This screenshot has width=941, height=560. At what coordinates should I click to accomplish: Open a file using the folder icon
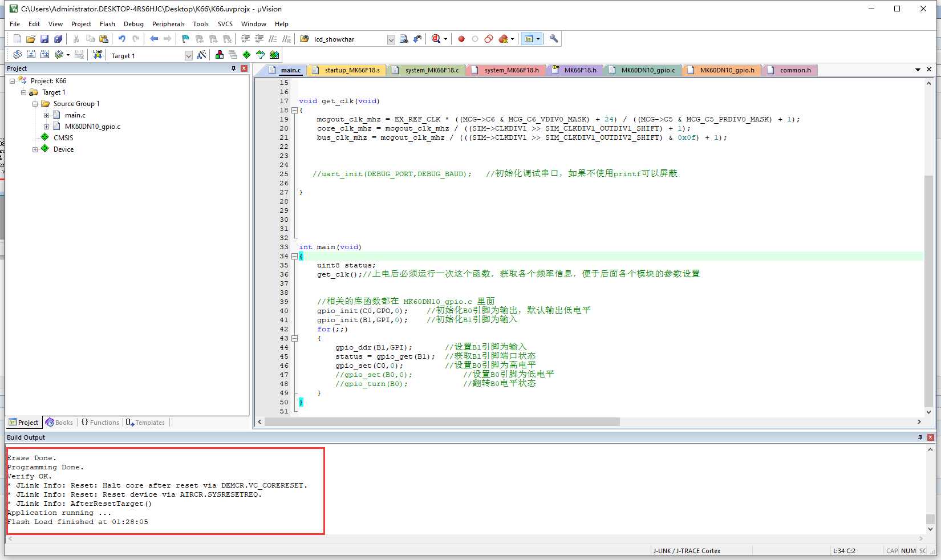pos(31,39)
